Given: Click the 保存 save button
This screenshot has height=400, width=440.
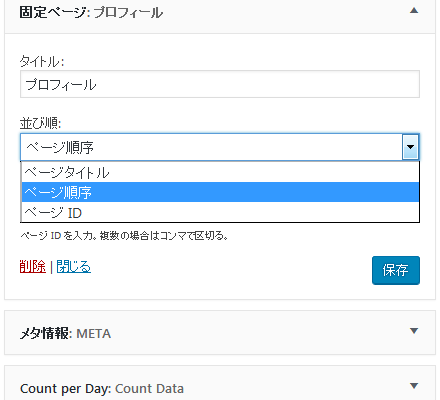Looking at the screenshot, I should pos(396,270).
